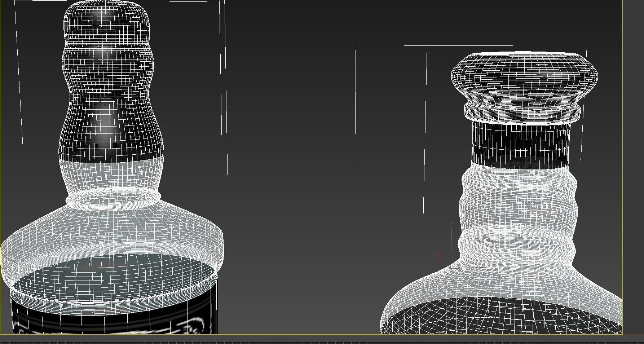Viewport: 644px width, 344px height.
Task: Click the gray Z axis of the gizmo
Action: click(452, 244)
